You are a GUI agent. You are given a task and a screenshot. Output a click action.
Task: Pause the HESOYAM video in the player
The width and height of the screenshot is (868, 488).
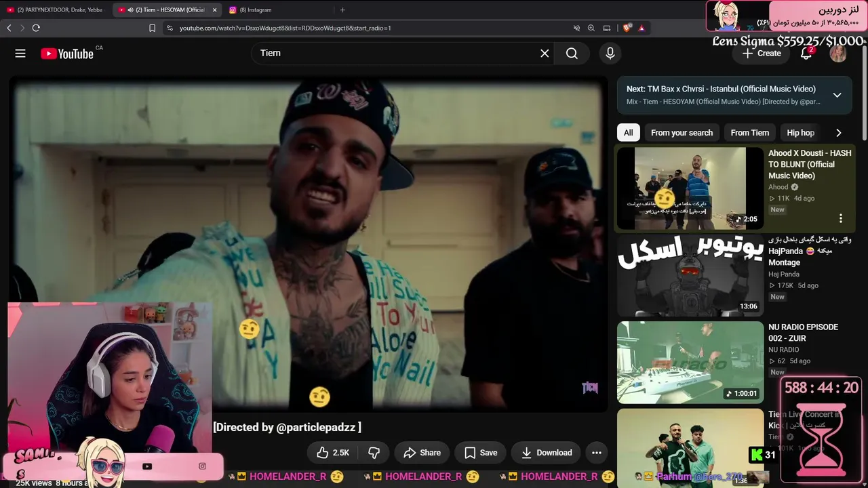309,244
